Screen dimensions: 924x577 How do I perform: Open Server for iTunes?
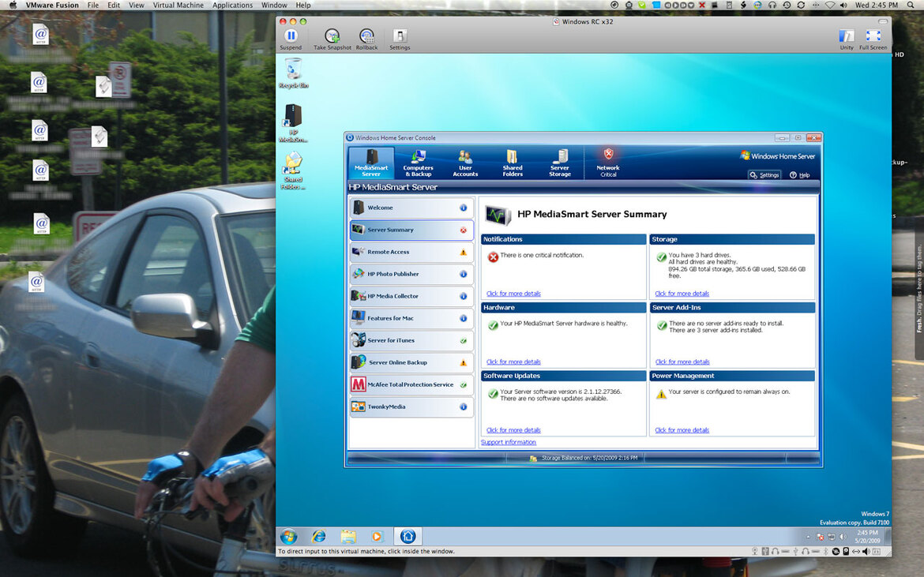pyautogui.click(x=411, y=340)
